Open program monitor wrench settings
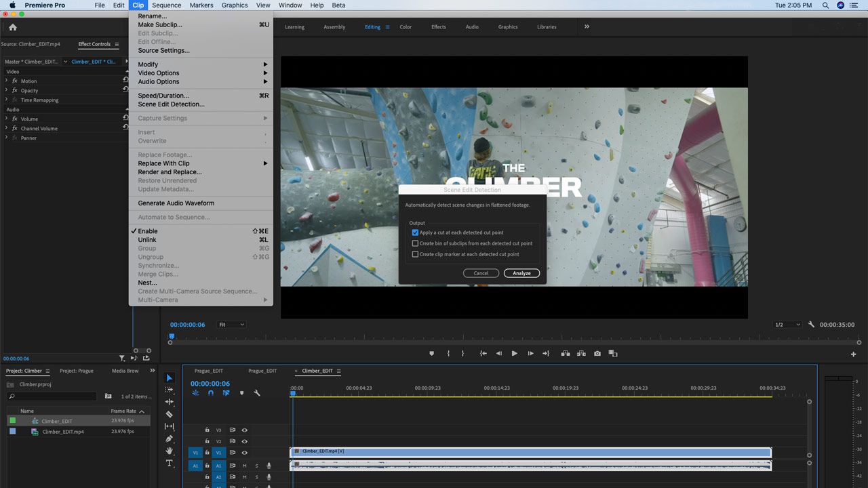 (x=811, y=325)
